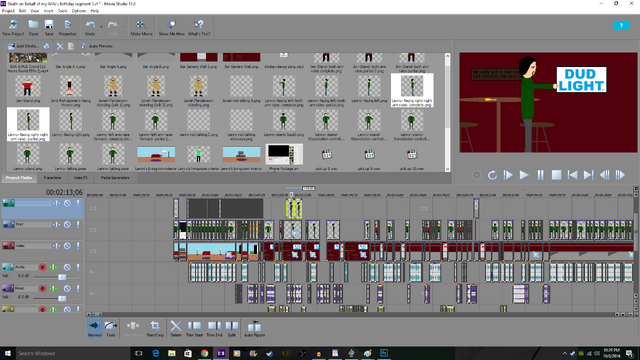Click the Trim End button

coord(214,328)
